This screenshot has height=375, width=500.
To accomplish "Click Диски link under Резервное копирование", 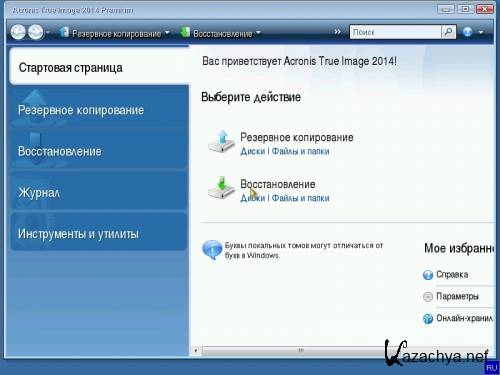I will [253, 151].
